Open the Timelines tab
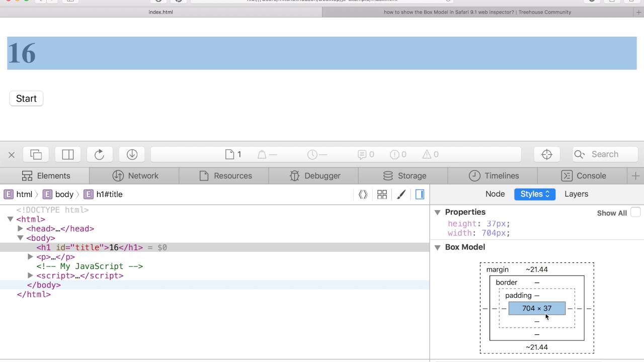644x362 pixels. (493, 175)
